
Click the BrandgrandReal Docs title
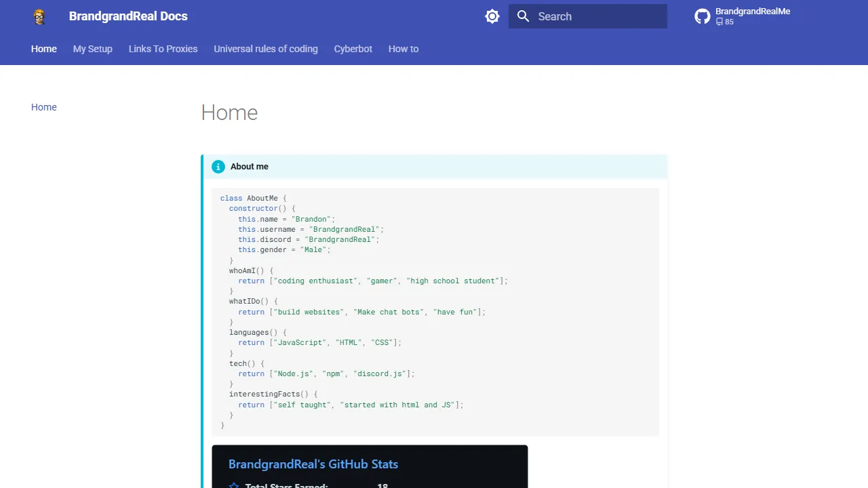coord(127,16)
